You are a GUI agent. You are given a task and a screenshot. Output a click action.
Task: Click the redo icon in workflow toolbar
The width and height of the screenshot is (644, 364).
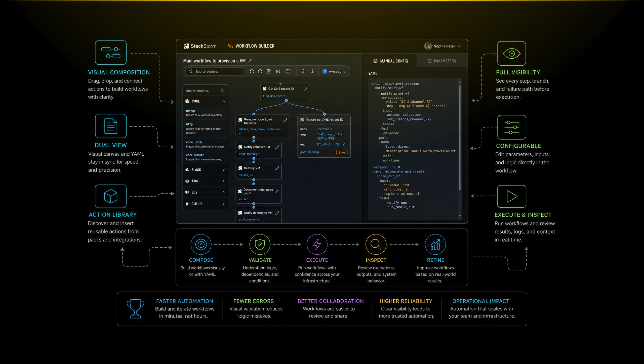click(x=260, y=71)
